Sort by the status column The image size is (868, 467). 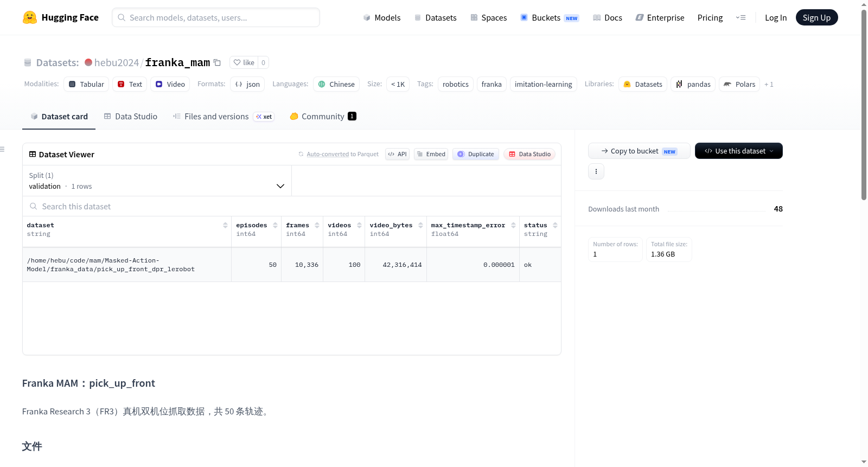[555, 225]
